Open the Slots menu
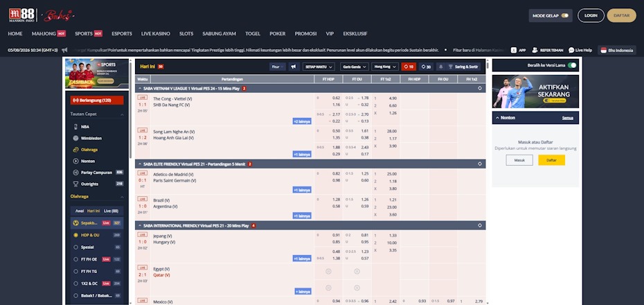644x305 pixels. pos(186,34)
